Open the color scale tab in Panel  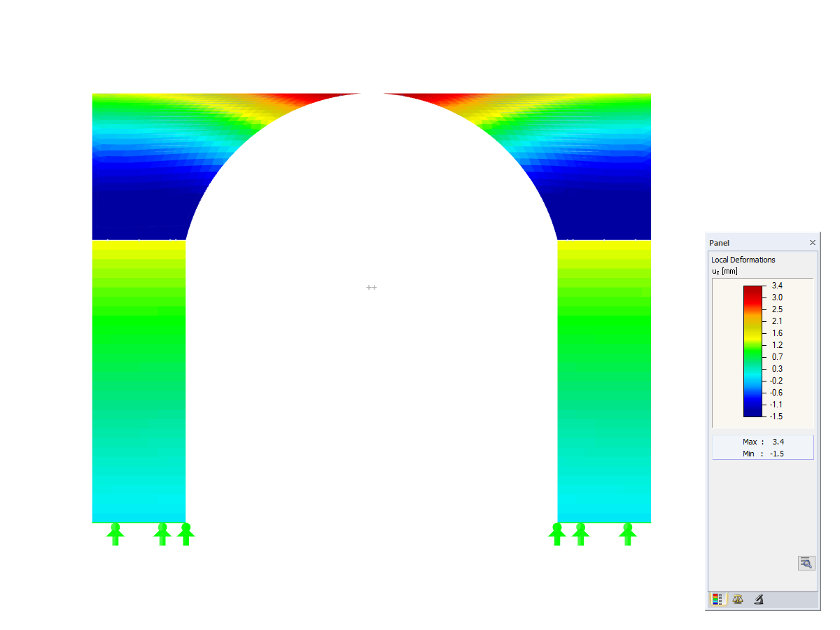tap(717, 599)
